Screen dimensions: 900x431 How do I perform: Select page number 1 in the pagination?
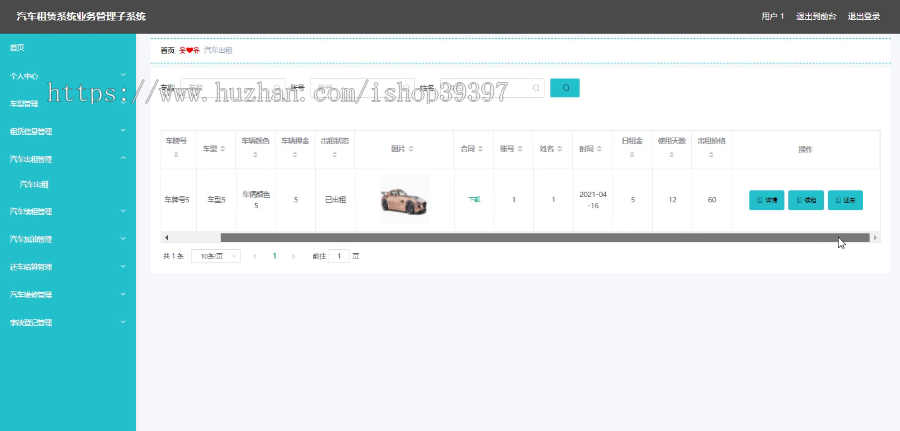(x=274, y=256)
